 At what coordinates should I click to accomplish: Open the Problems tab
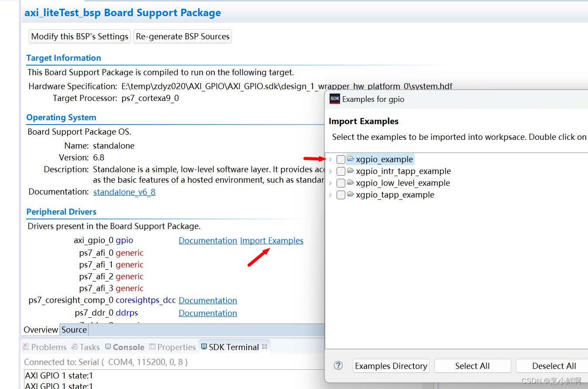pyautogui.click(x=45, y=347)
